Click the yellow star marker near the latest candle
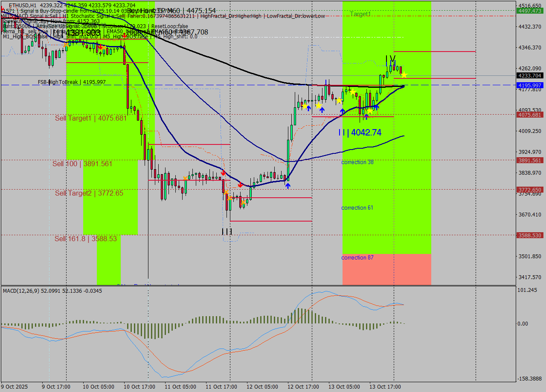The height and width of the screenshot is (392, 546). click(x=404, y=74)
